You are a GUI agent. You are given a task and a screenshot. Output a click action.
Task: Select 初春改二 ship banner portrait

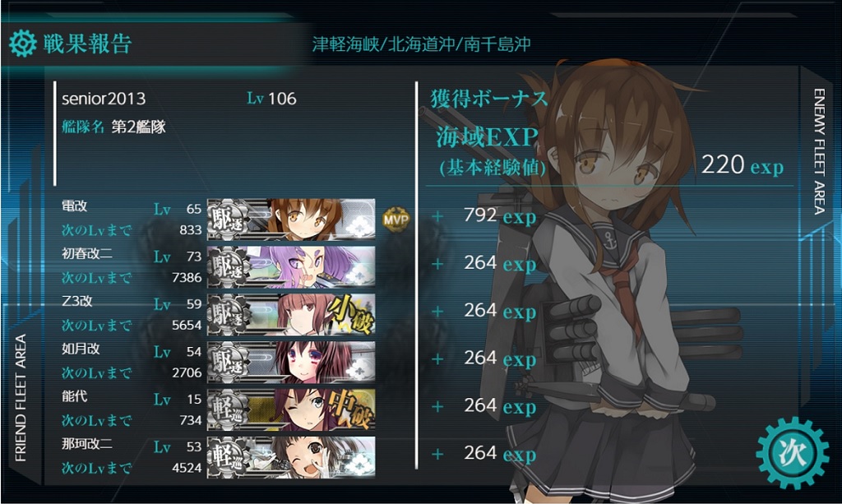point(291,266)
